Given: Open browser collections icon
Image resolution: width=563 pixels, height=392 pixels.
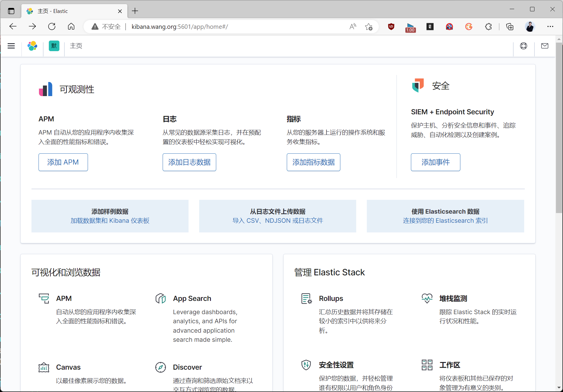Looking at the screenshot, I should coord(510,26).
